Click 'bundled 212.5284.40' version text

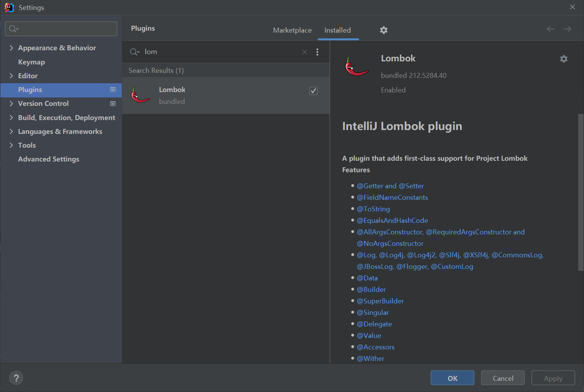(414, 75)
